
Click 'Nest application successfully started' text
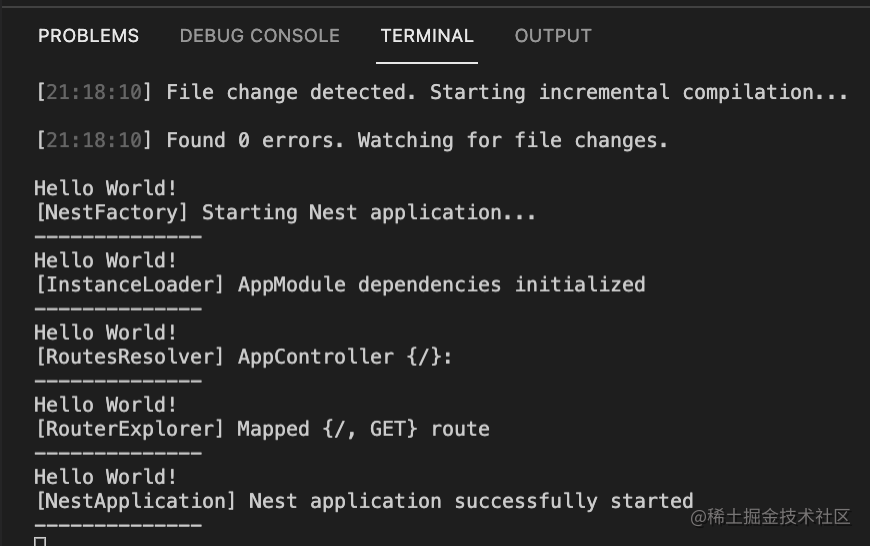(x=471, y=501)
